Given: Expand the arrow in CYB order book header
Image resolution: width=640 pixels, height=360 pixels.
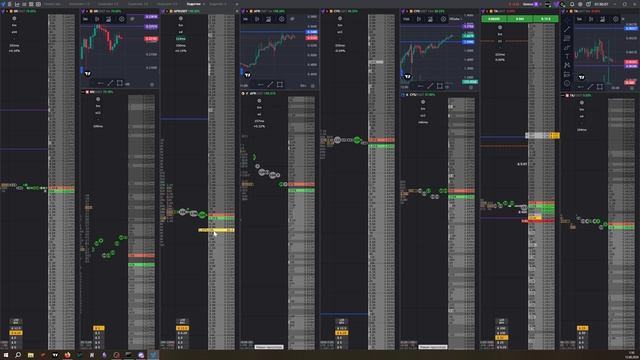Looking at the screenshot, I should click(x=327, y=11).
